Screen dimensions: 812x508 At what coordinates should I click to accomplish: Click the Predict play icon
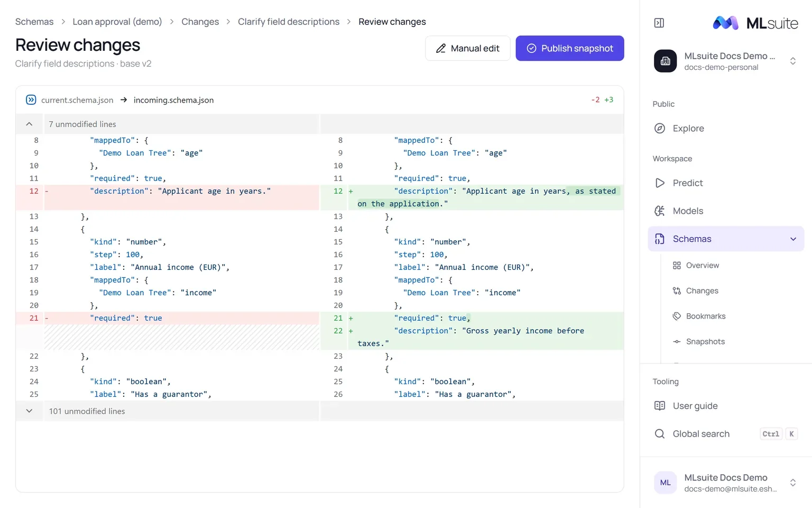(660, 183)
